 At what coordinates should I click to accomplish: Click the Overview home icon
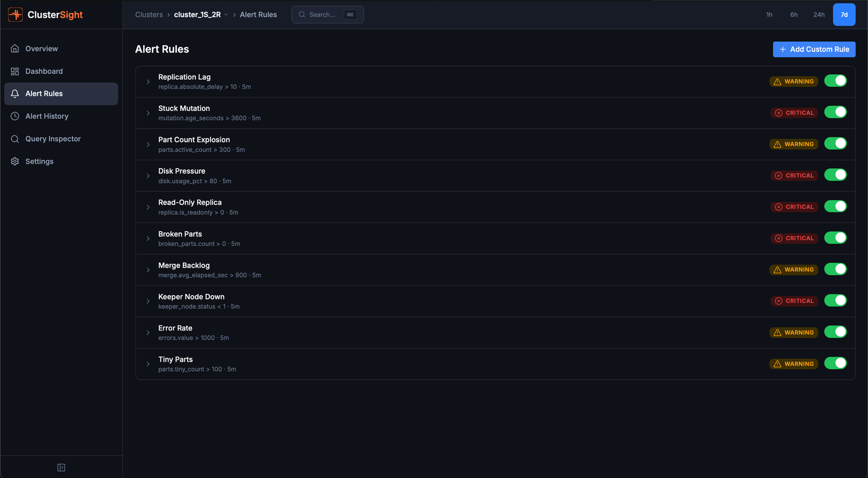tap(15, 49)
